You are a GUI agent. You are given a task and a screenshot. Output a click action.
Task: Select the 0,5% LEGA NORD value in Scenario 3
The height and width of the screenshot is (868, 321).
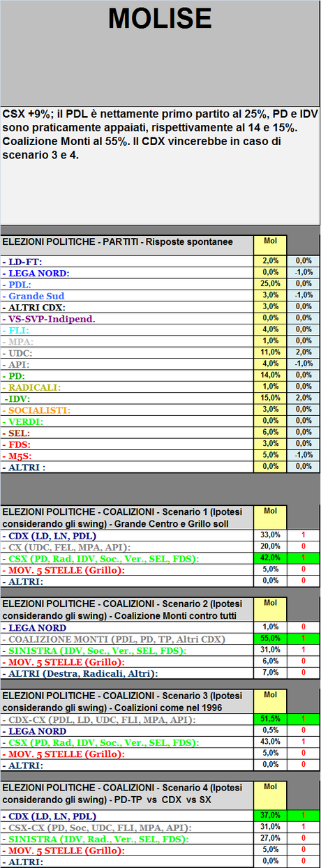270,731
